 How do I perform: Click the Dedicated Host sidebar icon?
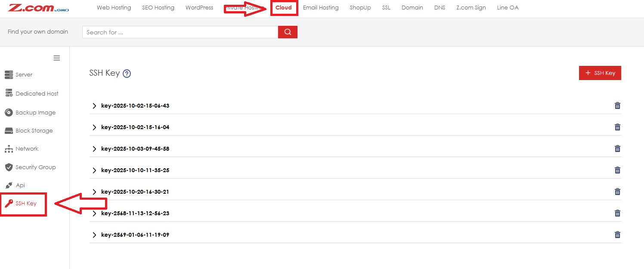pyautogui.click(x=9, y=93)
